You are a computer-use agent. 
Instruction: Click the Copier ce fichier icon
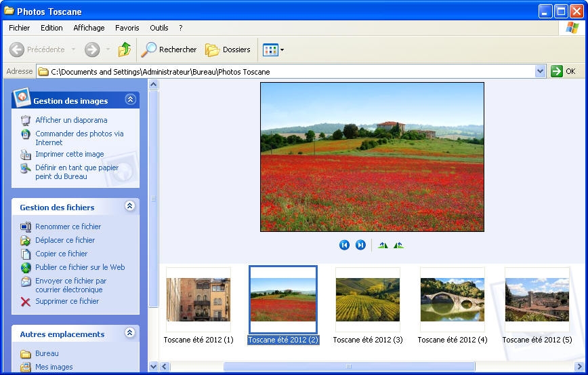point(26,254)
